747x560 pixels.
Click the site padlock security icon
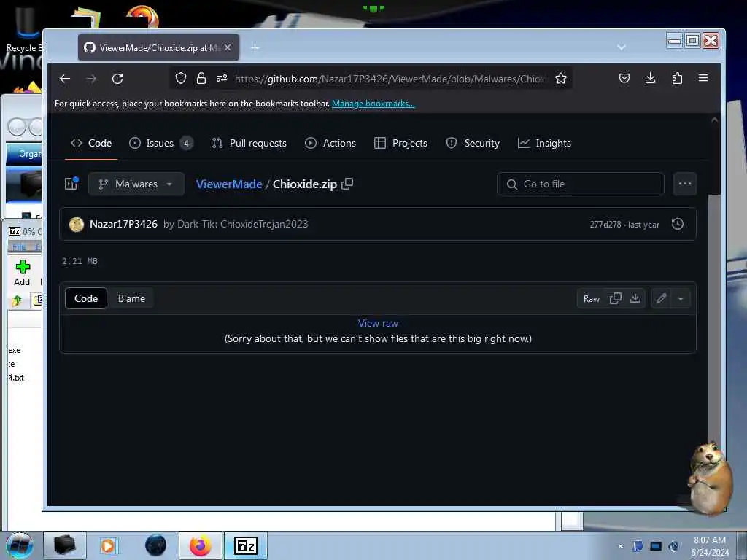pyautogui.click(x=201, y=78)
